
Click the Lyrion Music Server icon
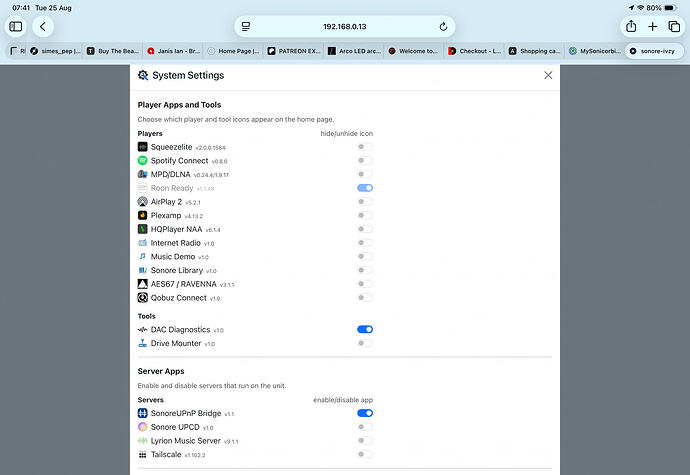[143, 440]
